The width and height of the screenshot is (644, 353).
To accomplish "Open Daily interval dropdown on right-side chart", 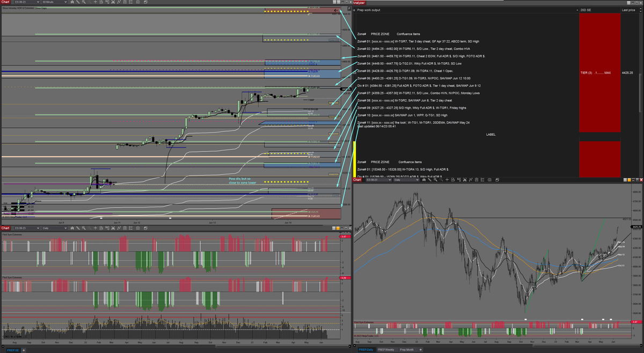I will 406,180.
